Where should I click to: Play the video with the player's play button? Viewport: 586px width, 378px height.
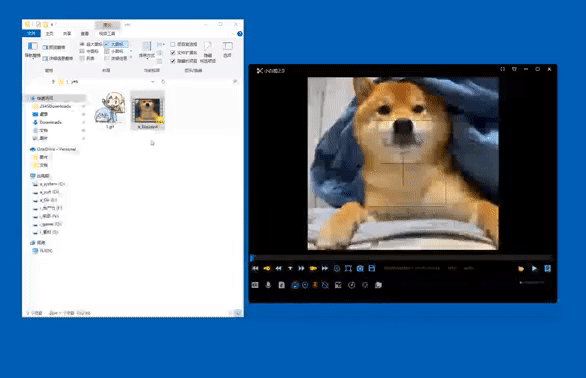click(x=534, y=268)
